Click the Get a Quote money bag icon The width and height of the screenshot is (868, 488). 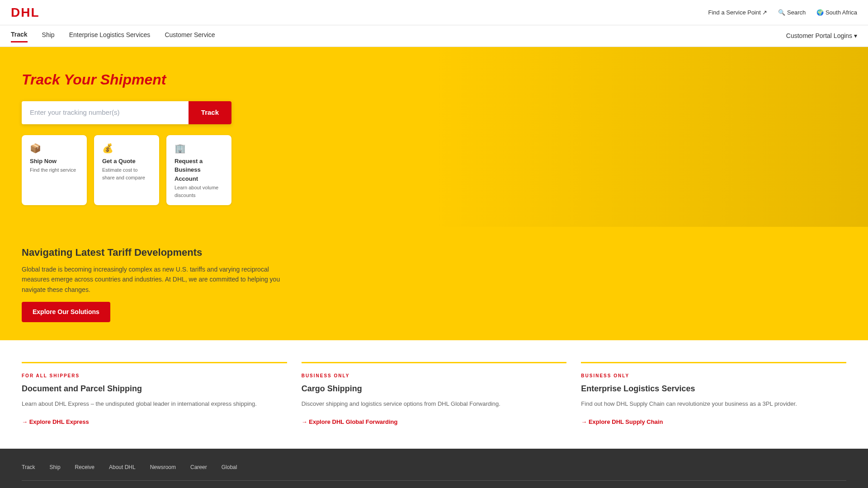pyautogui.click(x=108, y=149)
